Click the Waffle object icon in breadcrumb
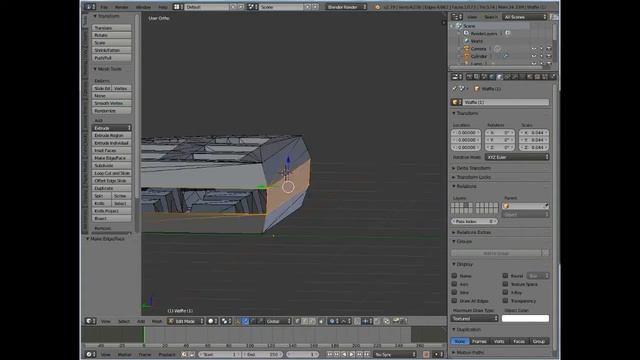 pos(477,88)
